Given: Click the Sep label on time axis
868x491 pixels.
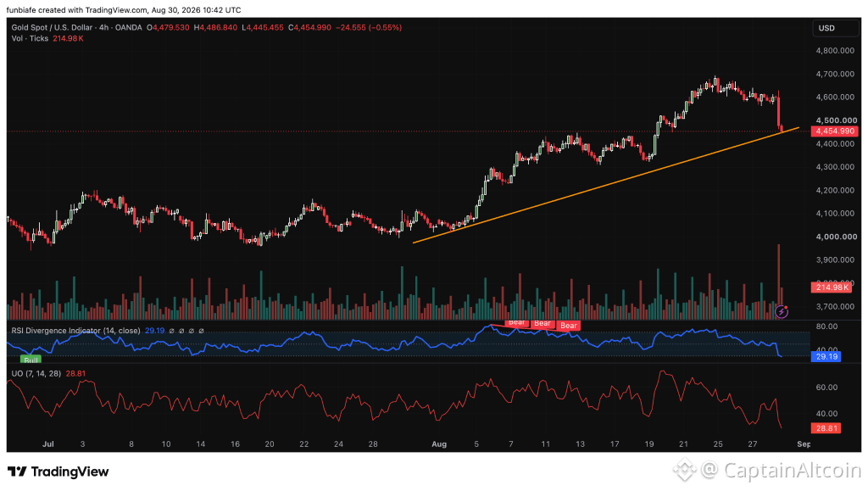Looking at the screenshot, I should click(804, 444).
